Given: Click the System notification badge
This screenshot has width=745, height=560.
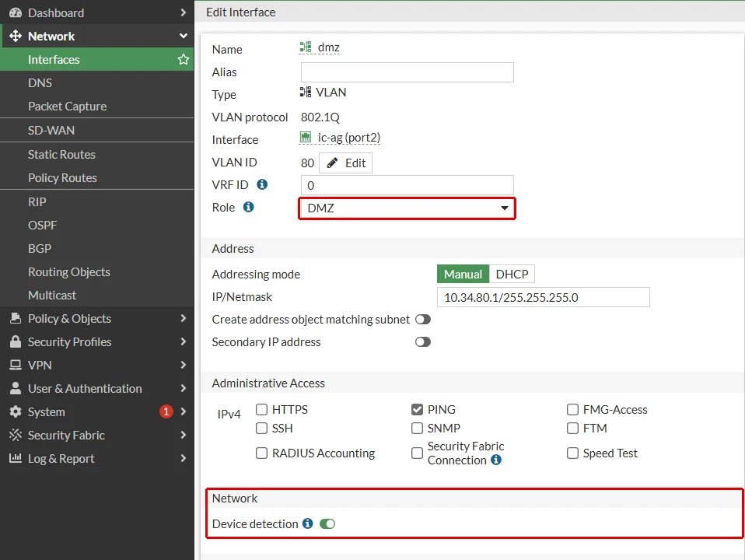Looking at the screenshot, I should pyautogui.click(x=166, y=411).
